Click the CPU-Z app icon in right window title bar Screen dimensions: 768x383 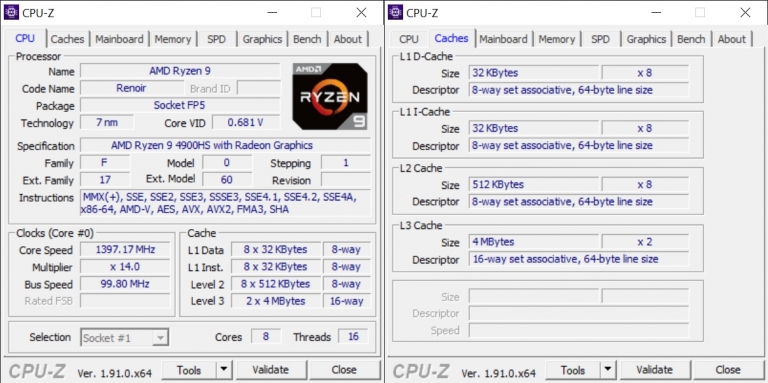point(395,12)
